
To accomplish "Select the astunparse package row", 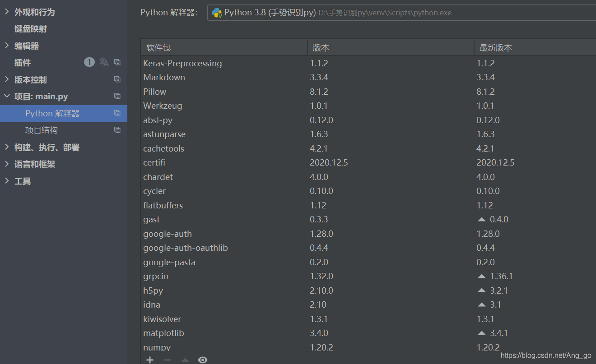I will [368, 134].
